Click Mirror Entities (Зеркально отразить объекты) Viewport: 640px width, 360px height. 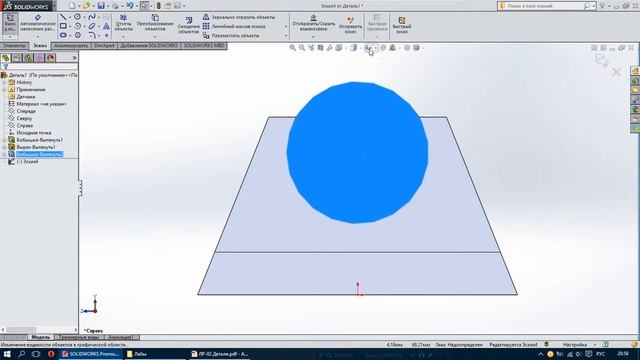click(239, 17)
